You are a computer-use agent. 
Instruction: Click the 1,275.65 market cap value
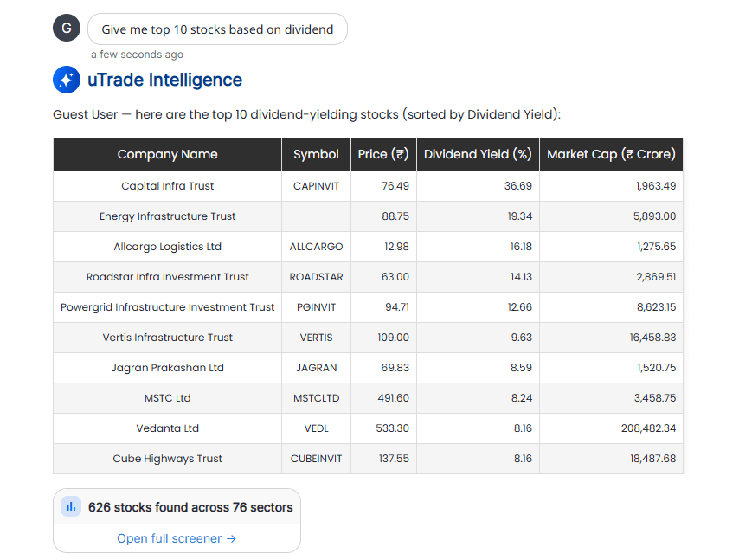[x=656, y=247]
